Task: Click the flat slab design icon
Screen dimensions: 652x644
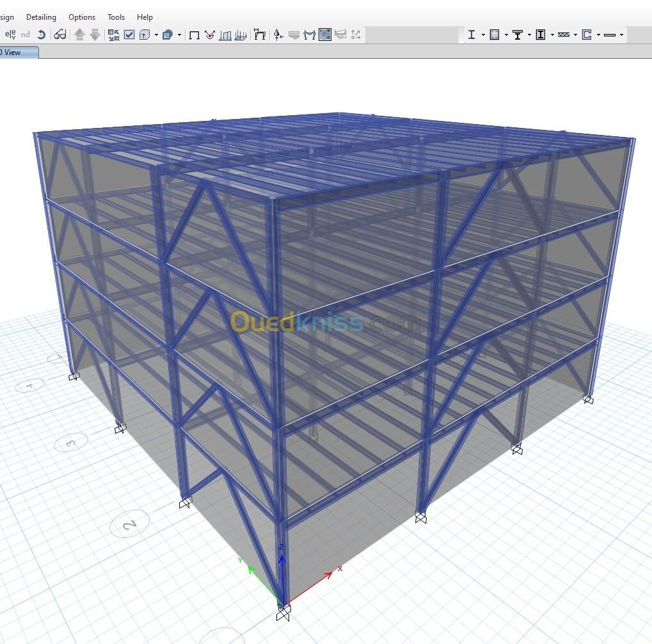Action: click(610, 35)
